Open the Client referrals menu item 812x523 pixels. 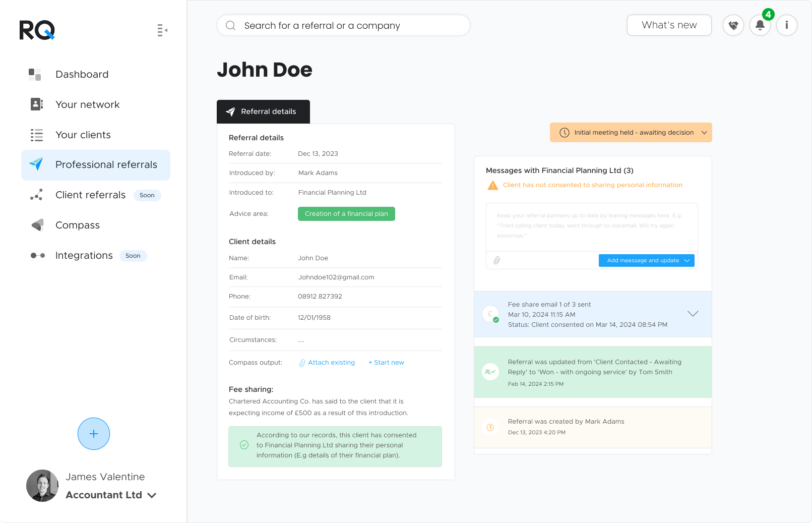pos(90,195)
